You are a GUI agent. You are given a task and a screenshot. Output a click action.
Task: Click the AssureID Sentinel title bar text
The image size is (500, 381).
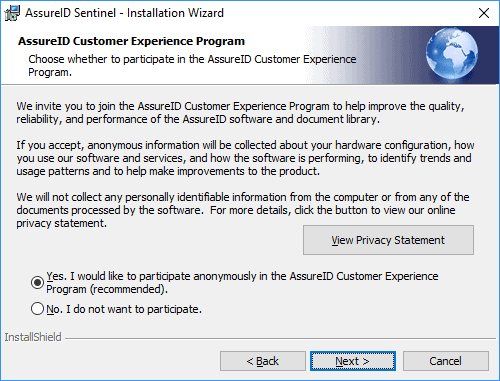124,13
